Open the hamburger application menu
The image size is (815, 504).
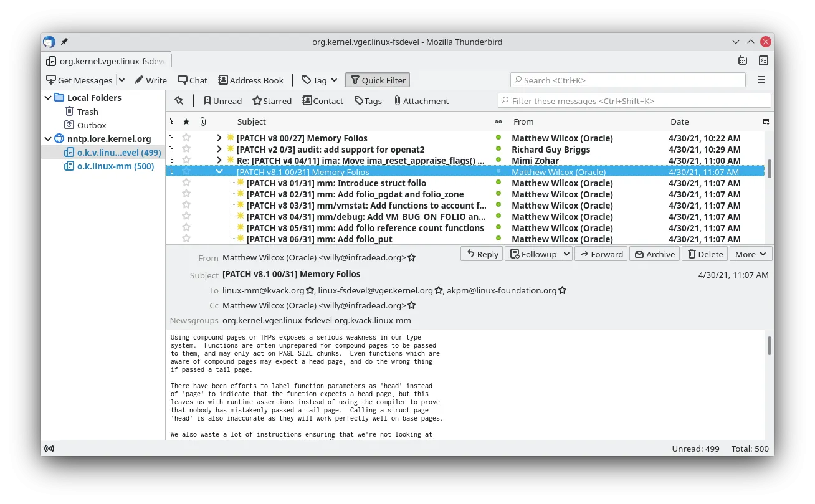click(x=761, y=80)
